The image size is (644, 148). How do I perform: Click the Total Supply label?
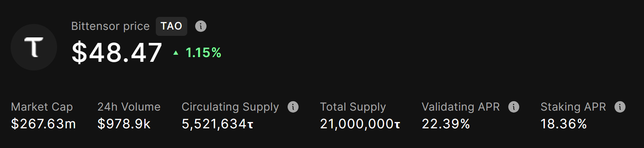point(353,107)
